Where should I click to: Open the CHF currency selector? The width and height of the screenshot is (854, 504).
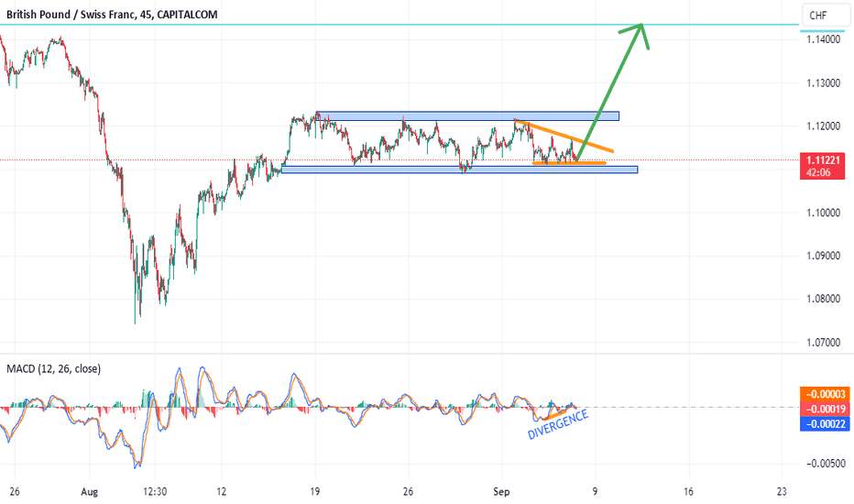click(825, 16)
